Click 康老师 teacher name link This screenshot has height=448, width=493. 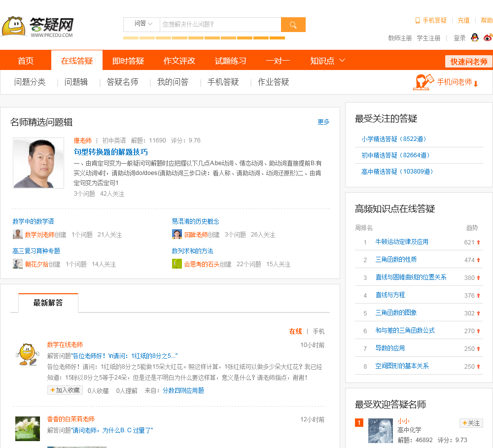(x=83, y=140)
